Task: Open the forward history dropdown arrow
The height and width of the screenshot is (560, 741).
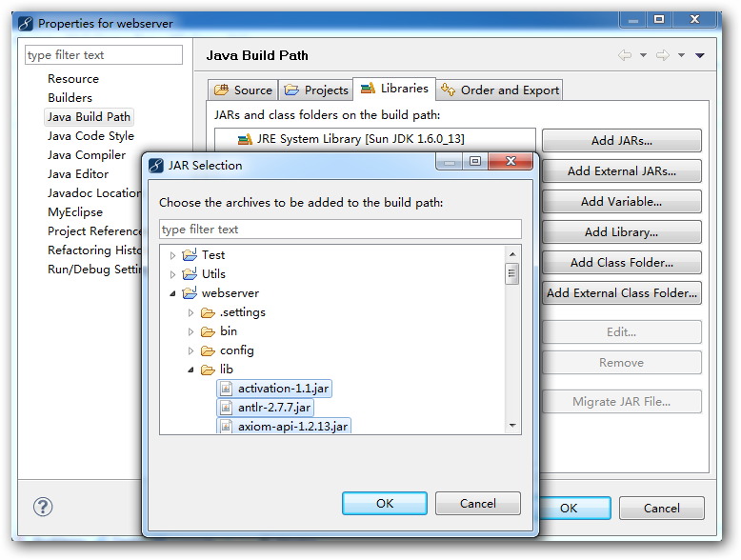Action: click(x=681, y=55)
